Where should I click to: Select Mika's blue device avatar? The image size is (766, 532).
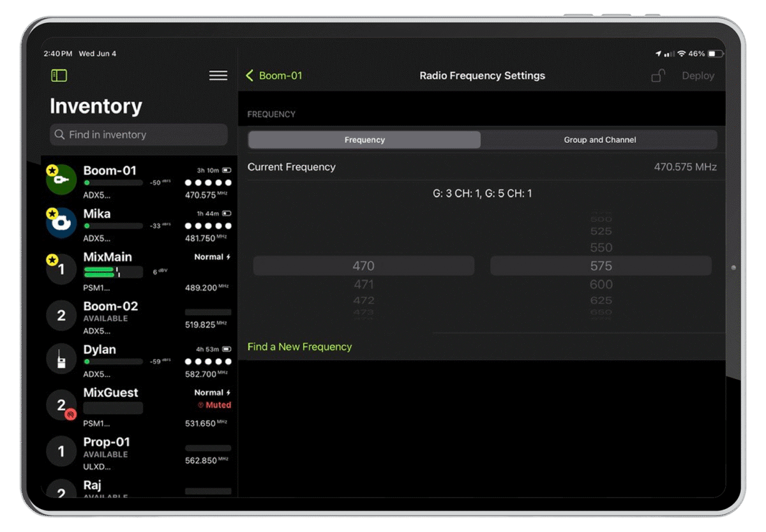[62, 223]
